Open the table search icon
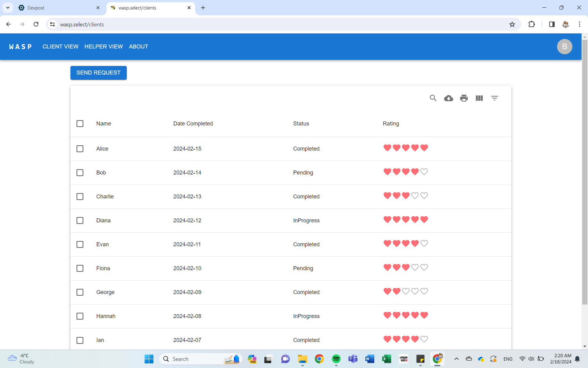Viewport: 588px width, 368px height. 433,98
